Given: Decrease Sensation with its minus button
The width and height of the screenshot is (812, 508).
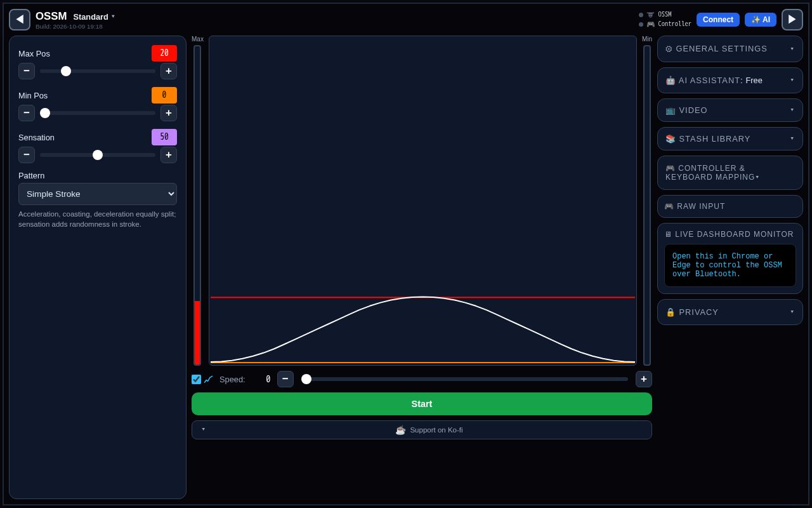Looking at the screenshot, I should pos(27,155).
